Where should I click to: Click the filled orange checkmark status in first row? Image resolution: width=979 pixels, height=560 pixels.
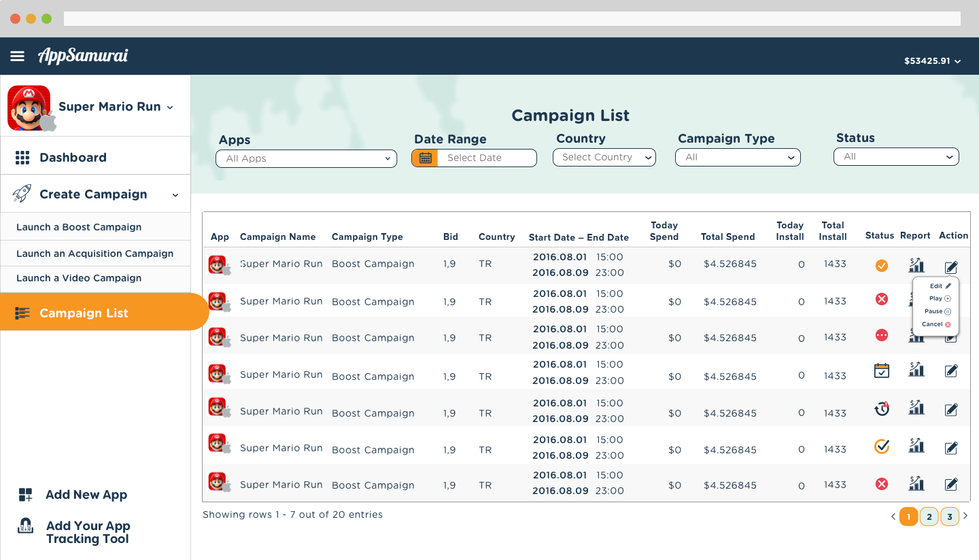[x=882, y=265]
